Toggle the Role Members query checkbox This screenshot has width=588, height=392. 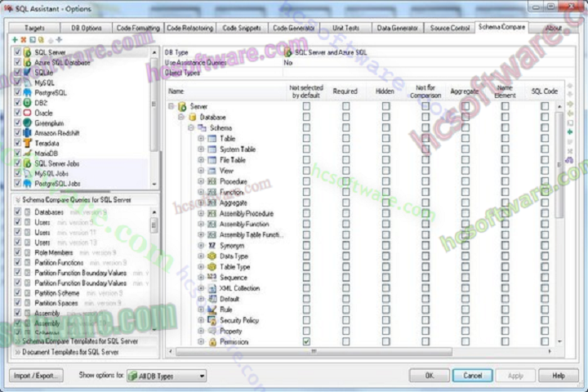click(17, 252)
